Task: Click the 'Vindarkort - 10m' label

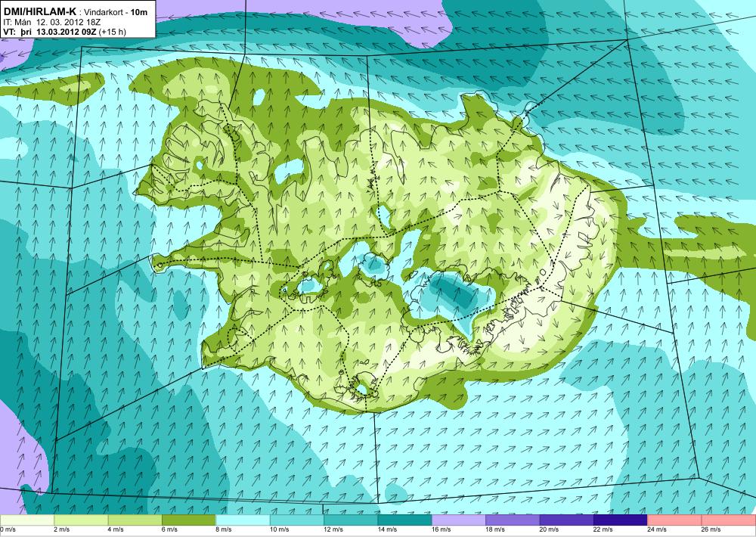Action: point(115,13)
